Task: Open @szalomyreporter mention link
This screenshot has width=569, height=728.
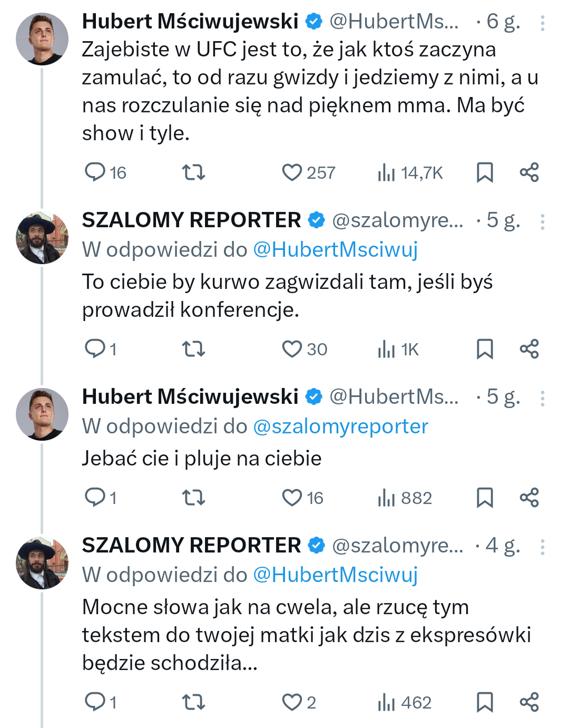Action: 340,426
